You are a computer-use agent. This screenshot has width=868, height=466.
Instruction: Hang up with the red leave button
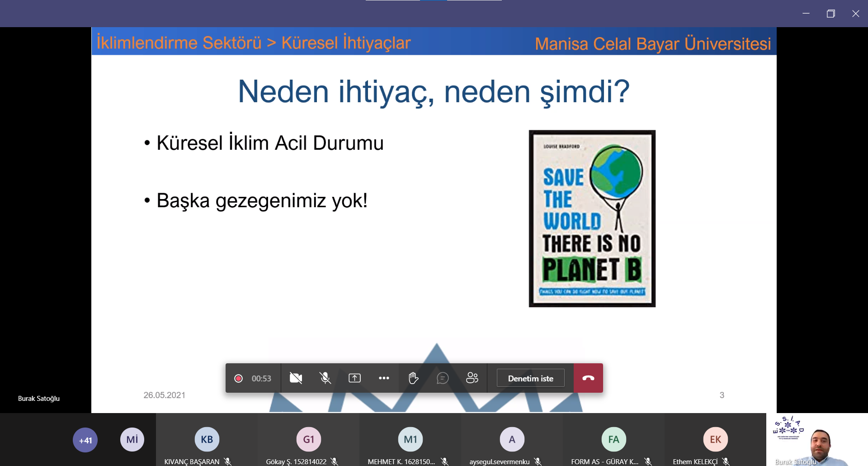pyautogui.click(x=588, y=378)
